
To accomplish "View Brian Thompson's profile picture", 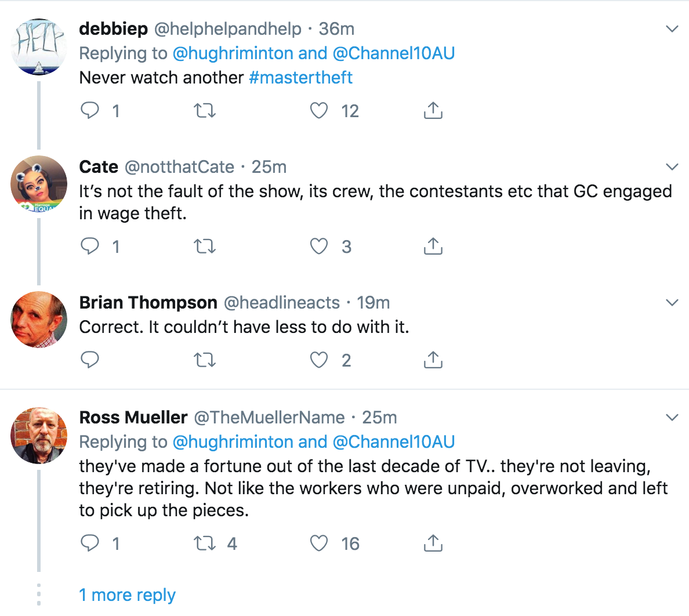I will coord(39,320).
